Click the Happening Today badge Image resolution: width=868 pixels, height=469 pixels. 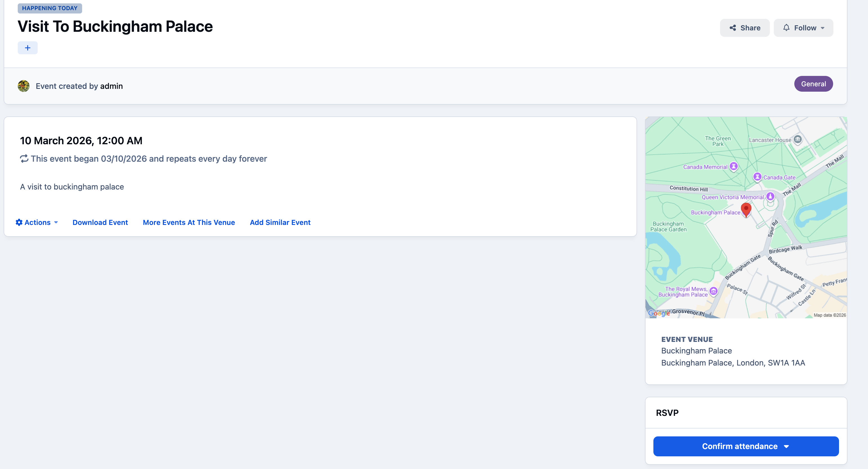(x=50, y=8)
